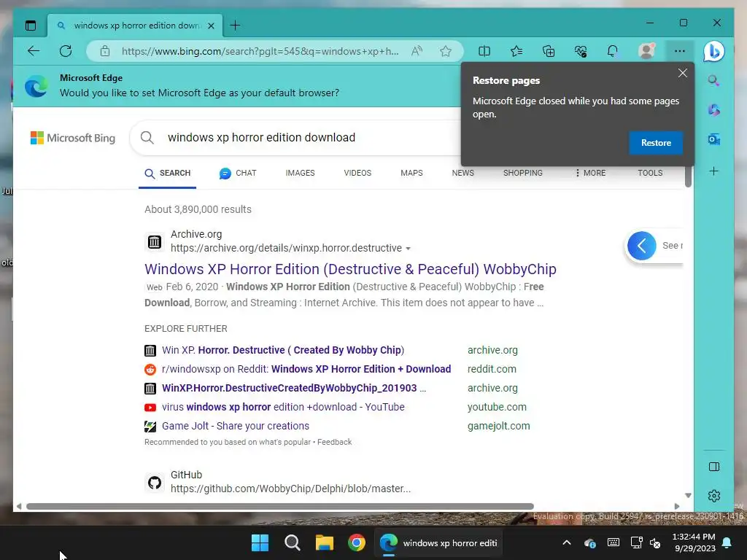
Task: Show hidden system tray icons
Action: pyautogui.click(x=566, y=542)
